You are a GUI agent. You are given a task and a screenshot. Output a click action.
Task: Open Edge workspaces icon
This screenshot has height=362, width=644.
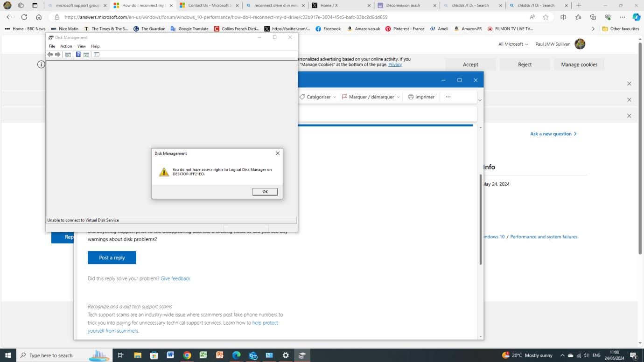pos(21,5)
